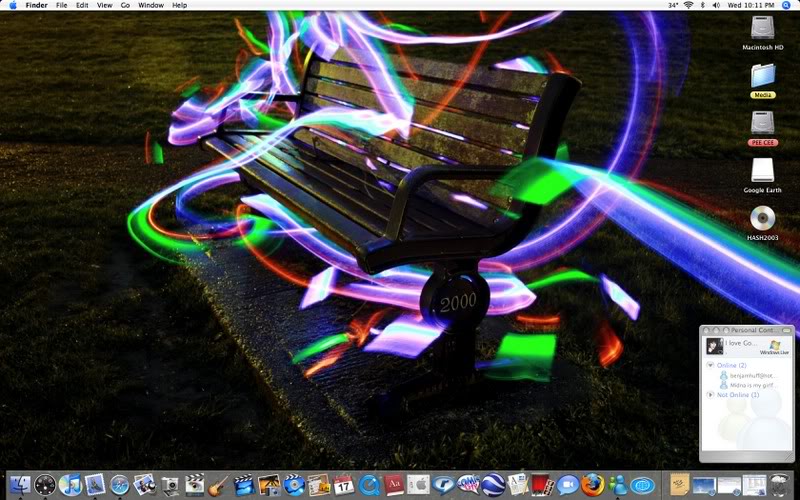This screenshot has height=500, width=800.
Task: Click the Messenger profile display picture
Action: point(714,346)
